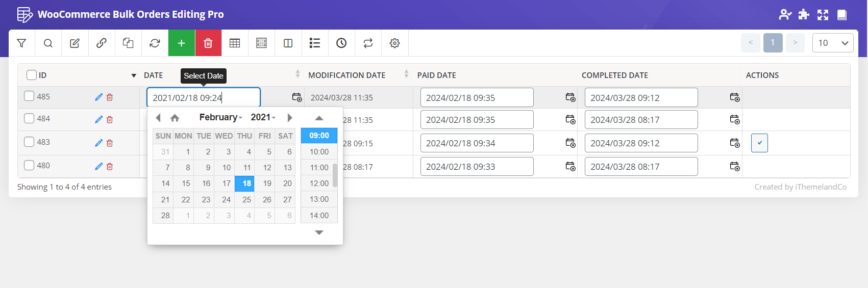Delete order 483 using its trash icon

pyautogui.click(x=110, y=143)
